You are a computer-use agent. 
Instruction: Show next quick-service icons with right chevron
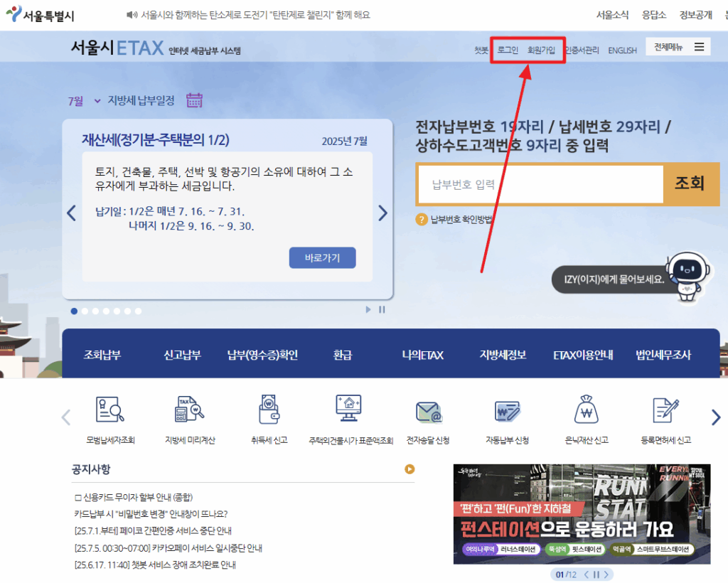click(x=716, y=417)
